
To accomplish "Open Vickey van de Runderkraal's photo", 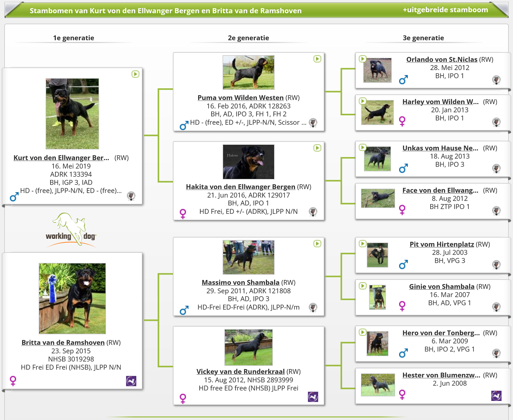I will coord(249,347).
